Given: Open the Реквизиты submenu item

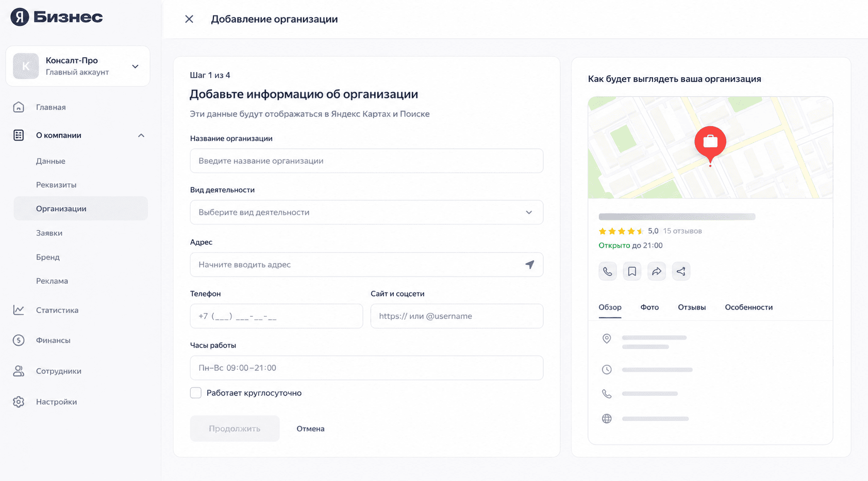Looking at the screenshot, I should [x=56, y=185].
